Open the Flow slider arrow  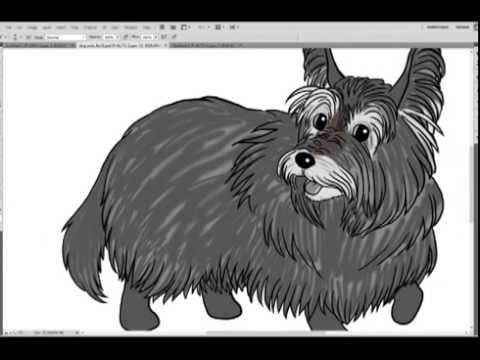pos(155,37)
